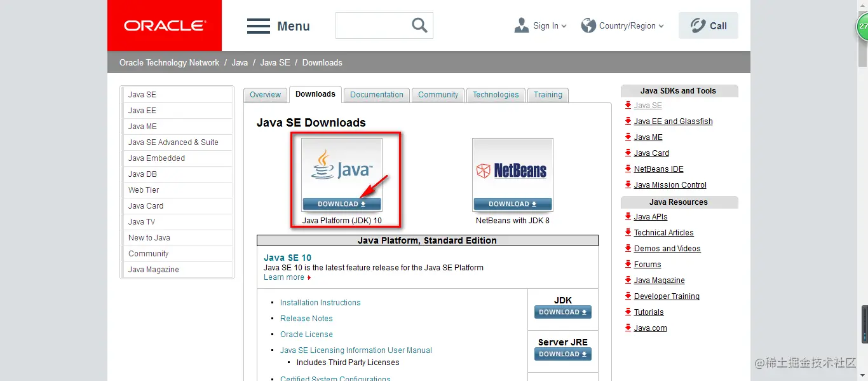Image resolution: width=868 pixels, height=381 pixels.
Task: Click the Java breadcrumb link
Action: point(240,62)
